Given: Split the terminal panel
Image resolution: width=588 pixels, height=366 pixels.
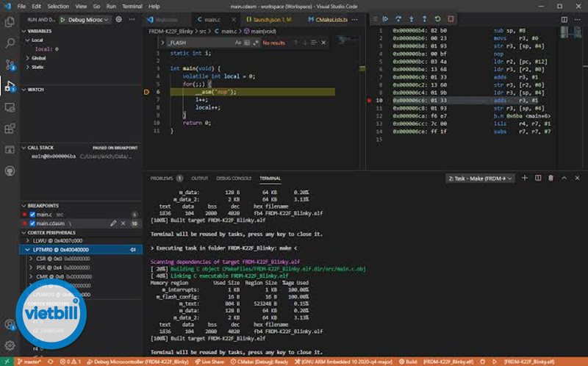Looking at the screenshot, I should click(x=538, y=178).
